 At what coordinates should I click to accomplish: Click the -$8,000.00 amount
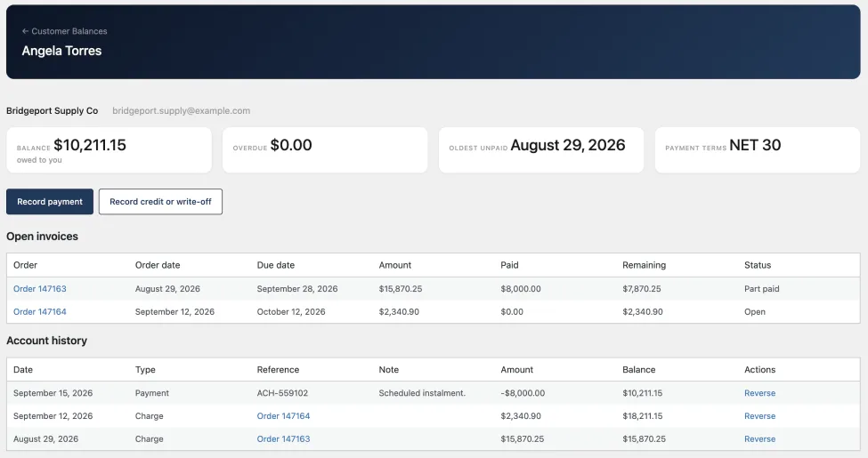point(523,393)
